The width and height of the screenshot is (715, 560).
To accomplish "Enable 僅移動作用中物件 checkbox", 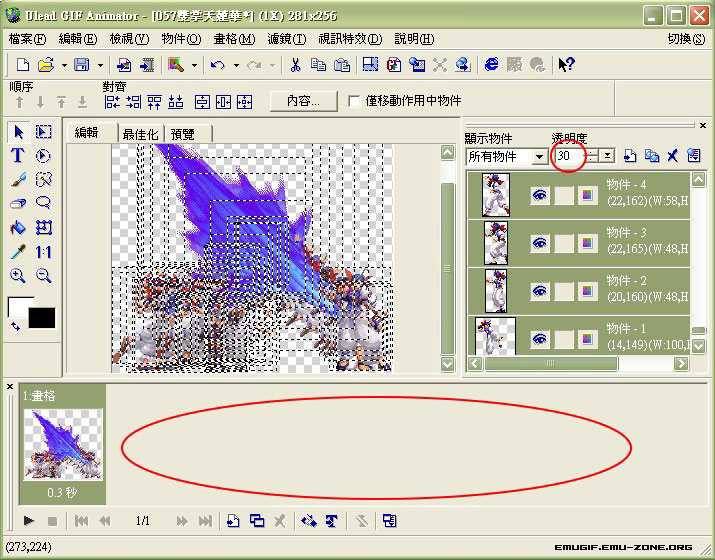I will click(x=354, y=101).
